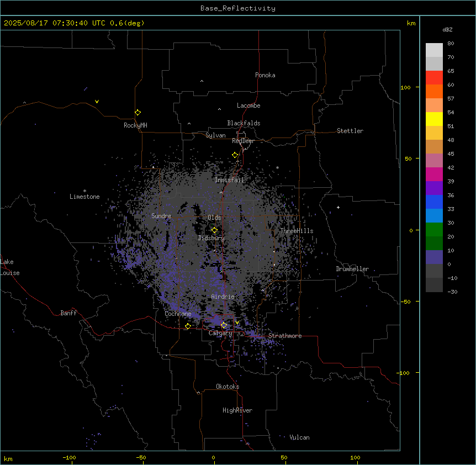Click the Vulcan label
Screen dimensions: 476x465
tap(299, 437)
